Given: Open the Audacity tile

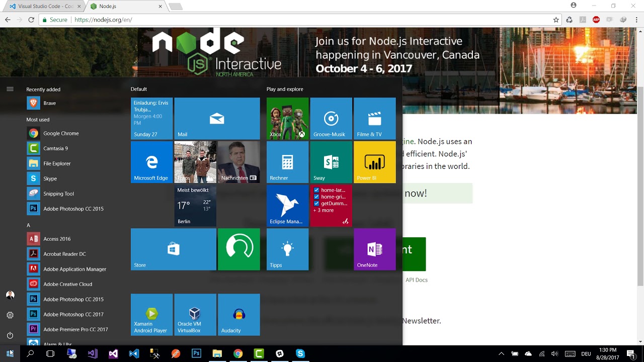Looking at the screenshot, I should tap(239, 315).
